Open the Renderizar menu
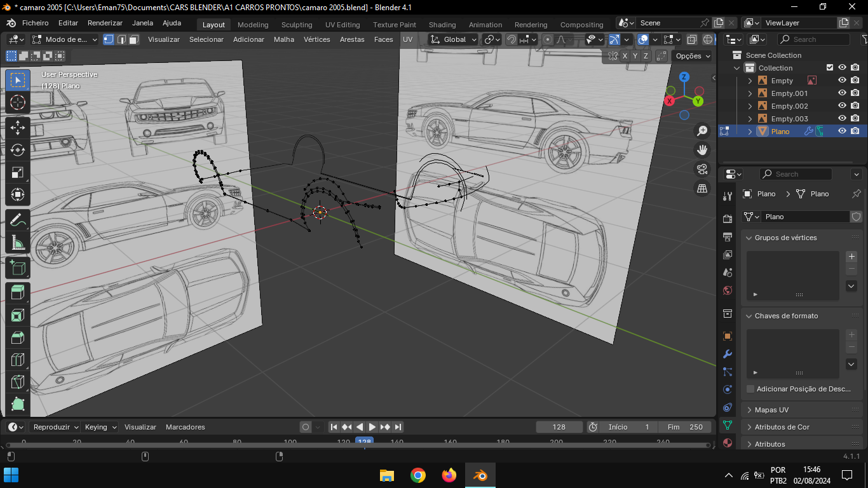The width and height of the screenshot is (868, 488). (x=105, y=23)
